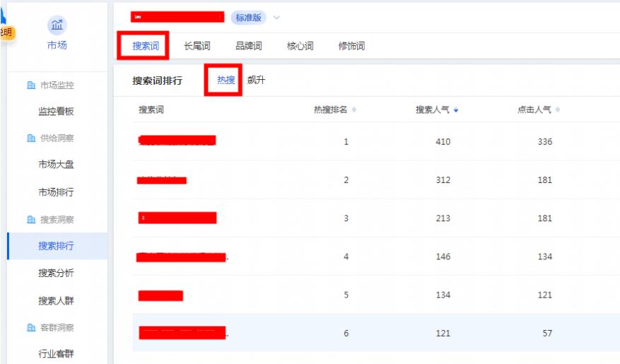
Task: Select the 飙升 ranking tab
Action: pos(256,80)
